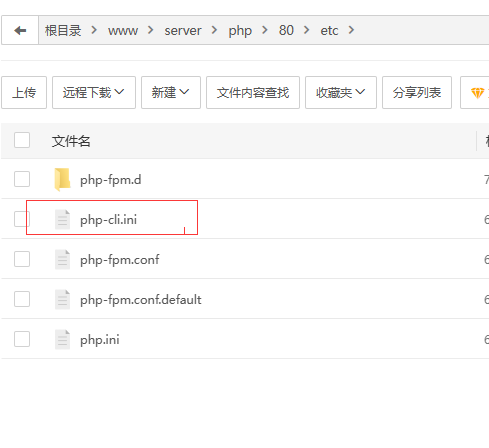Click the 上传 upload button

[24, 93]
